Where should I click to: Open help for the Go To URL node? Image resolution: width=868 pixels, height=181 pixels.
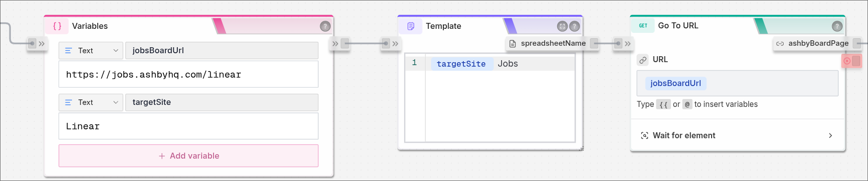pos(837,26)
